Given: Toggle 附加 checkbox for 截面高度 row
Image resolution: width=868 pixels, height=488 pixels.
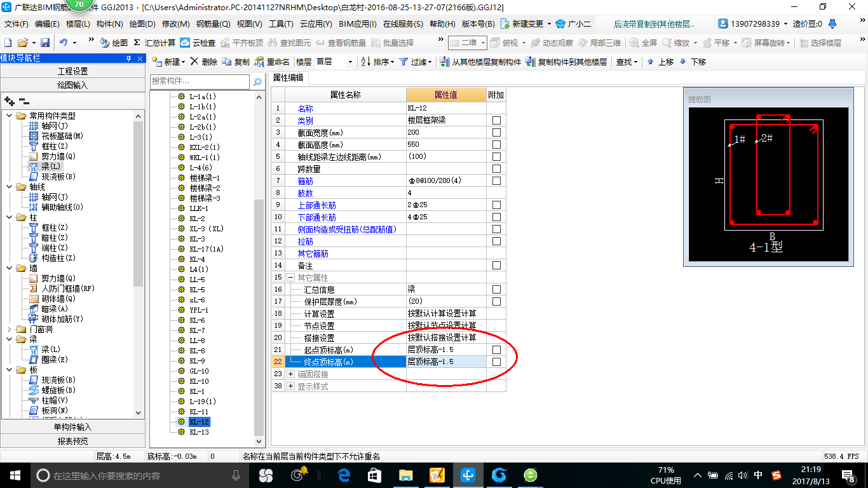Looking at the screenshot, I should click(496, 145).
